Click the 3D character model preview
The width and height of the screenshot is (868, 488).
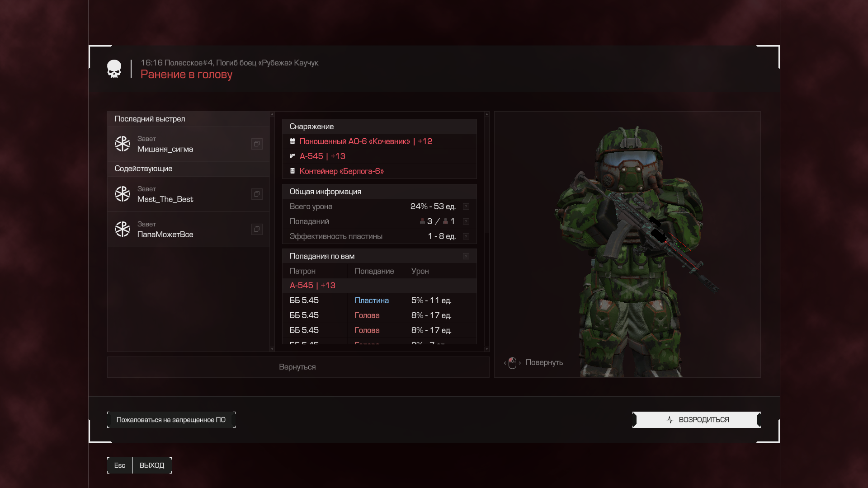point(627,244)
